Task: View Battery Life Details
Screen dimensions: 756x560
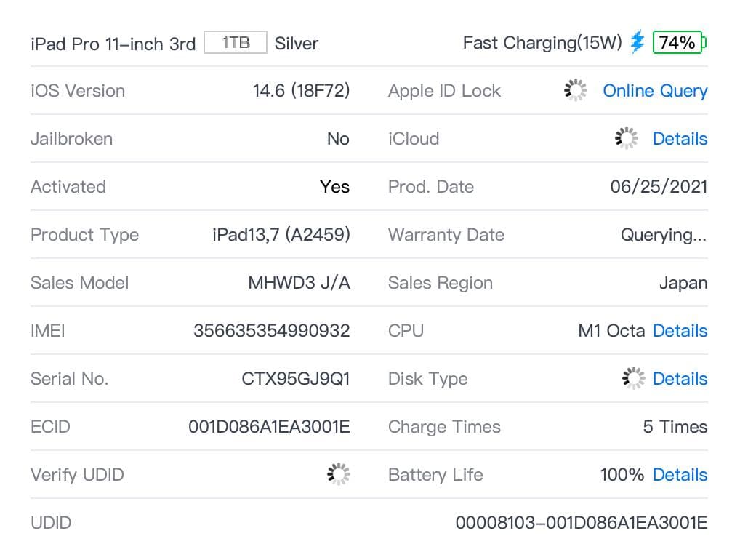Action: [680, 475]
